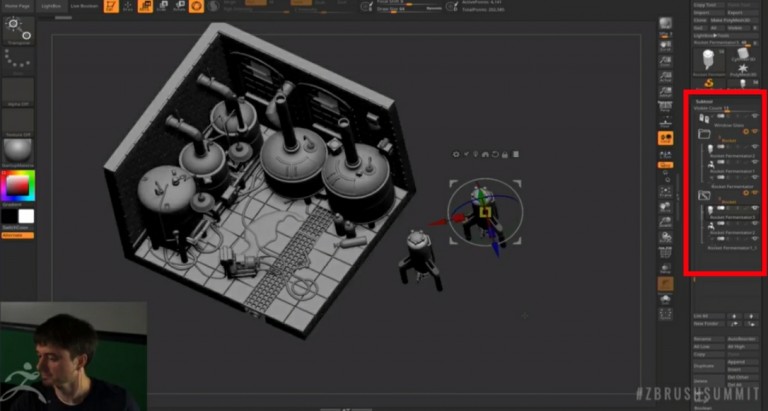Viewport: 768px width, 411px height.
Task: Select the Transpose brush thumbnail
Action: coord(17,29)
